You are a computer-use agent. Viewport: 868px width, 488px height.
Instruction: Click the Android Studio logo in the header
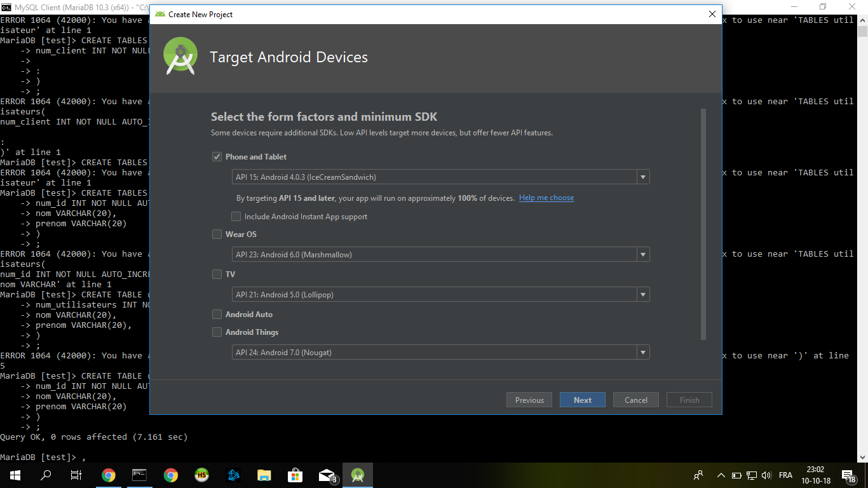coord(180,57)
